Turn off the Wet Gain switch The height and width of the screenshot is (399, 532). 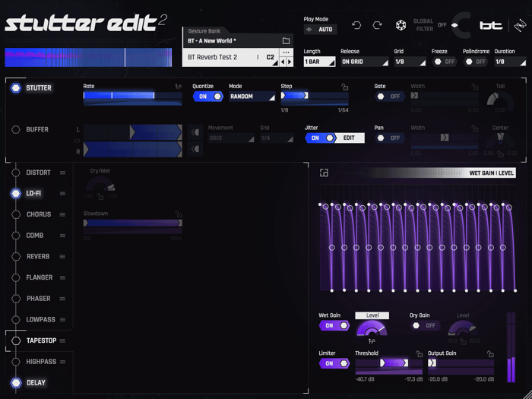click(x=334, y=326)
